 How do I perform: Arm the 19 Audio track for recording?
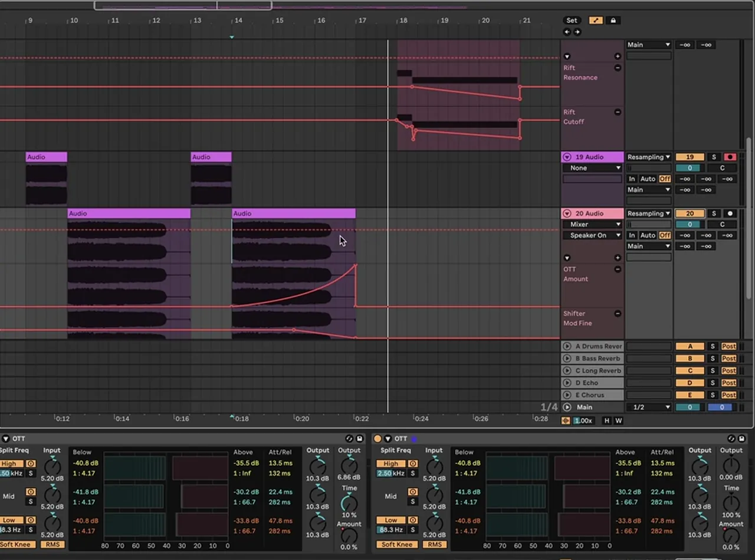730,157
